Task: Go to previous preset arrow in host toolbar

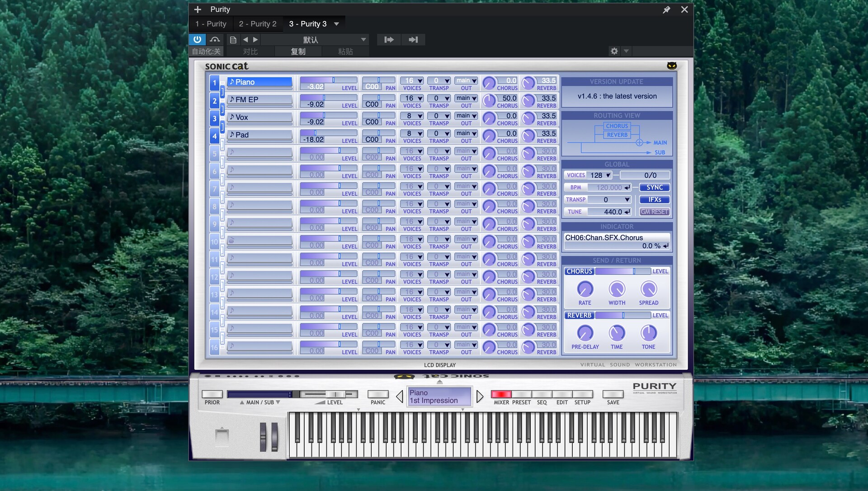Action: point(245,40)
